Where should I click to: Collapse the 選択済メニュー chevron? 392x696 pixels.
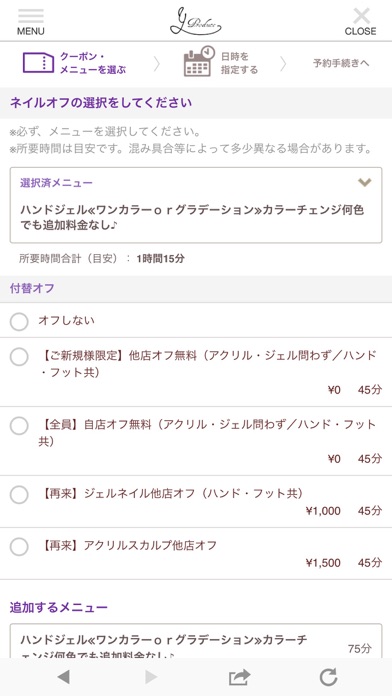click(364, 182)
